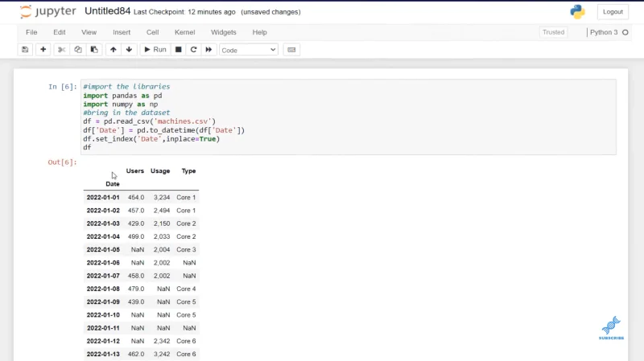This screenshot has height=361, width=644.
Task: Open the Kernel menu
Action: coord(185,32)
